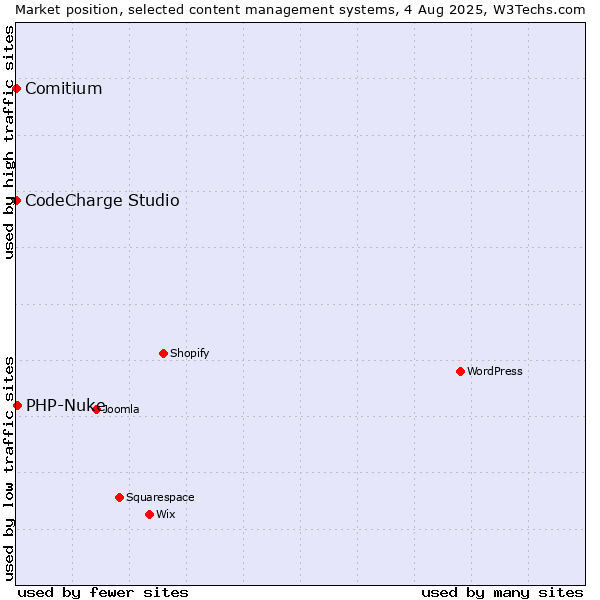This screenshot has height=600, width=600.
Task: Select the PHP-Nuke data point marker
Action: [x=17, y=406]
